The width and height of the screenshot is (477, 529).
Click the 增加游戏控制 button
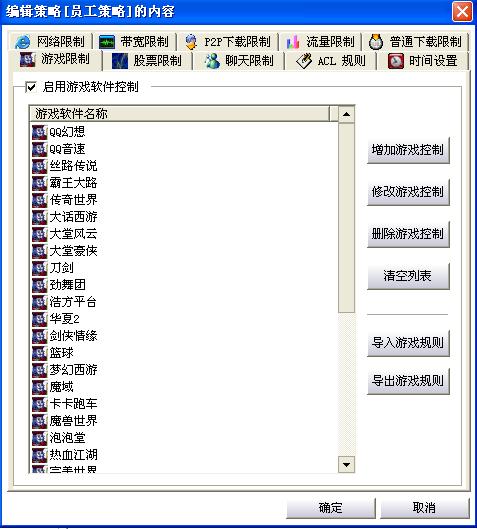coord(408,150)
